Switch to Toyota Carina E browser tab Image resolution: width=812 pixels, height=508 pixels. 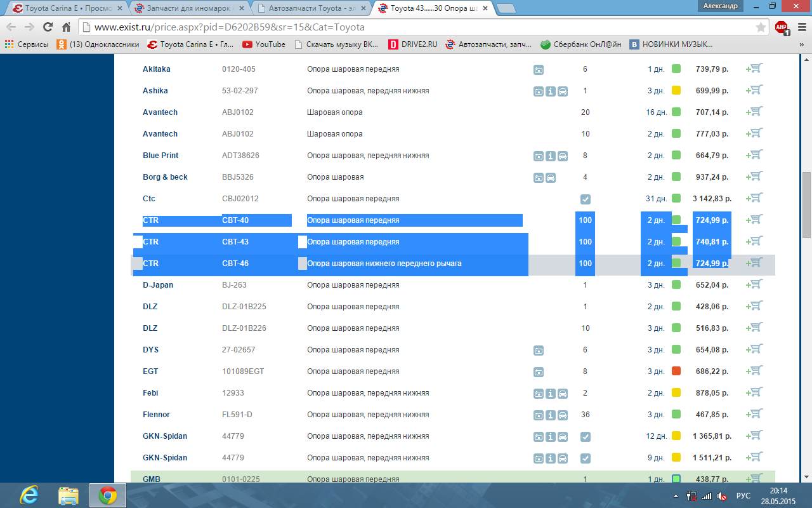coord(63,8)
